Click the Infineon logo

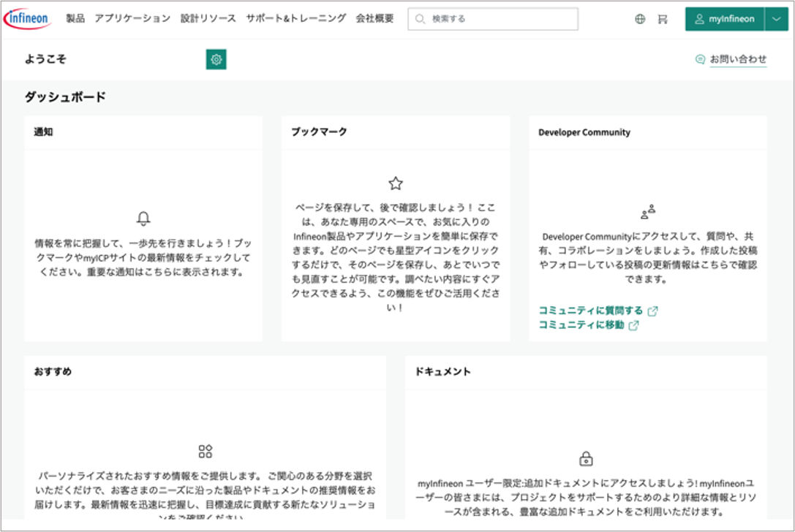pyautogui.click(x=27, y=18)
